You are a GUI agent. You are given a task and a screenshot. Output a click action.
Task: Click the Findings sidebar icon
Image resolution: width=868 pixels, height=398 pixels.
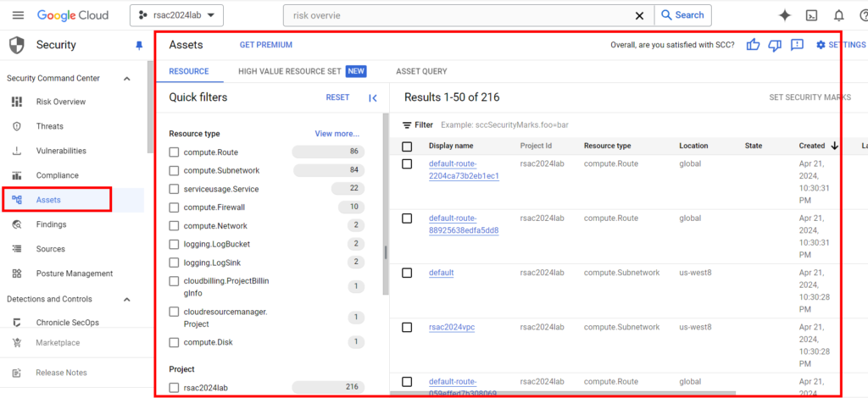(x=17, y=224)
